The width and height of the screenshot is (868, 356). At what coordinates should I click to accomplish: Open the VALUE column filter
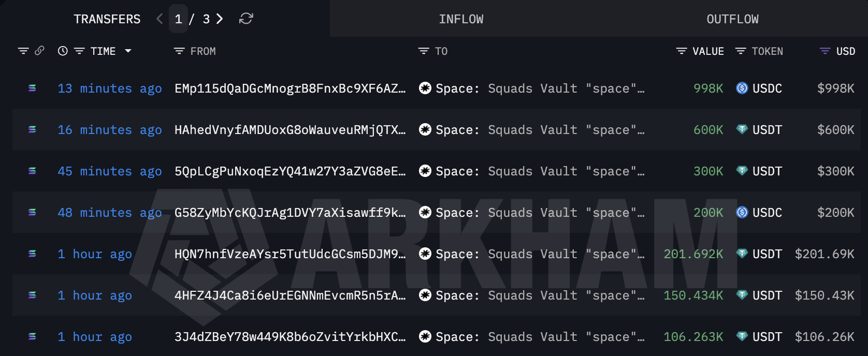click(x=682, y=51)
